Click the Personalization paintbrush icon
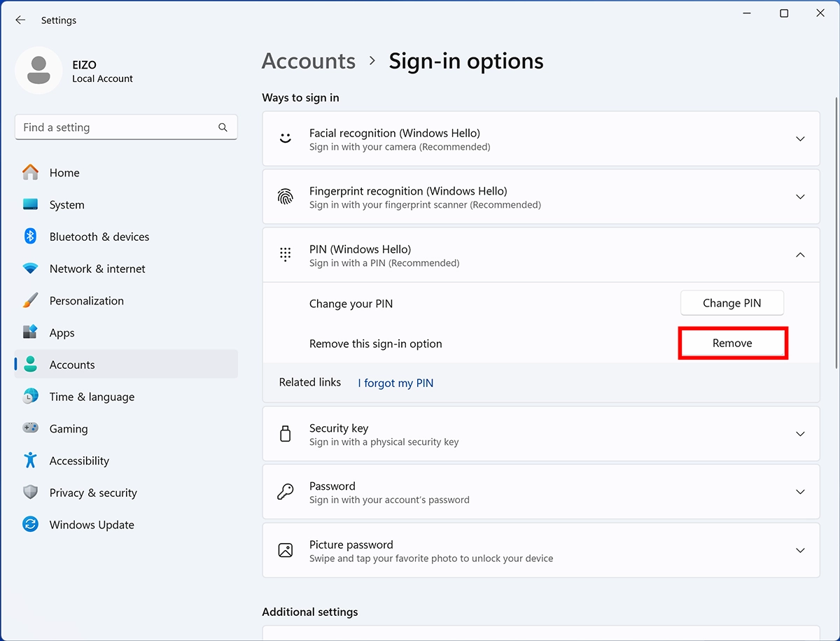This screenshot has width=840, height=641. click(x=30, y=300)
